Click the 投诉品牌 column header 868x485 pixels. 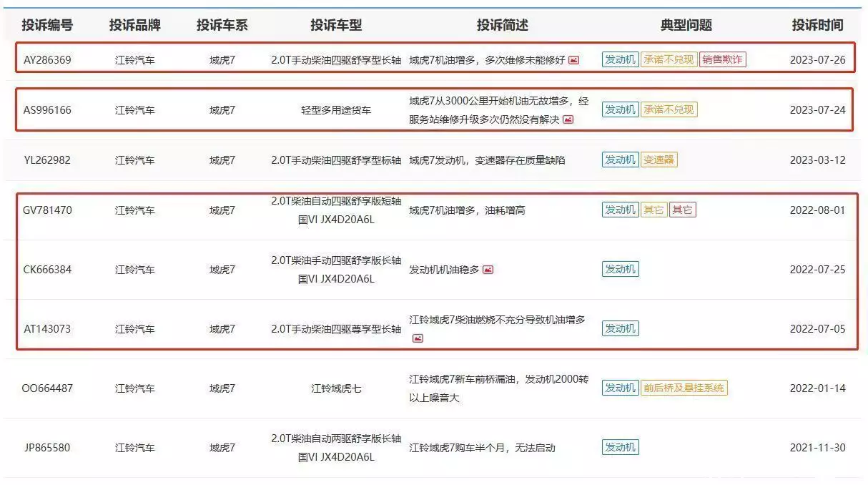pos(134,25)
